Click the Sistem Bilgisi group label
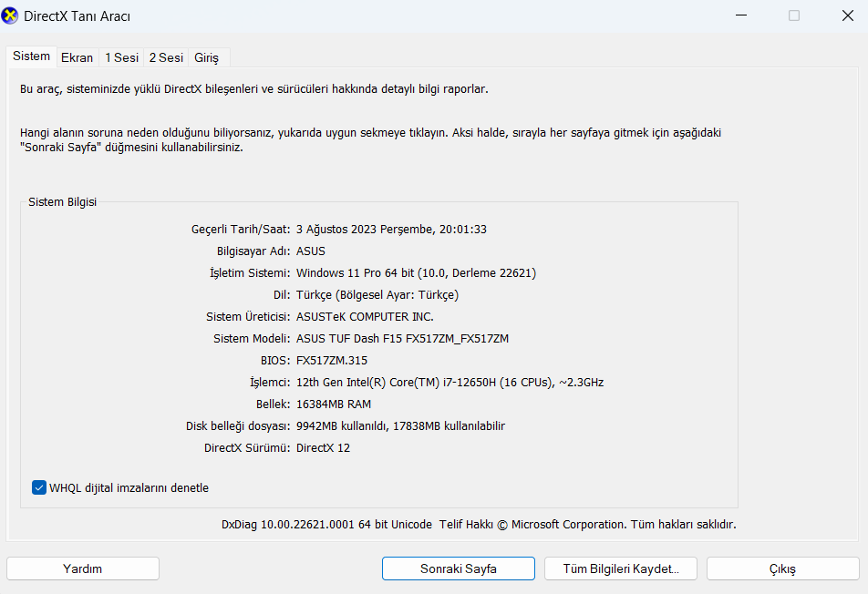The height and width of the screenshot is (594, 868). (x=63, y=202)
